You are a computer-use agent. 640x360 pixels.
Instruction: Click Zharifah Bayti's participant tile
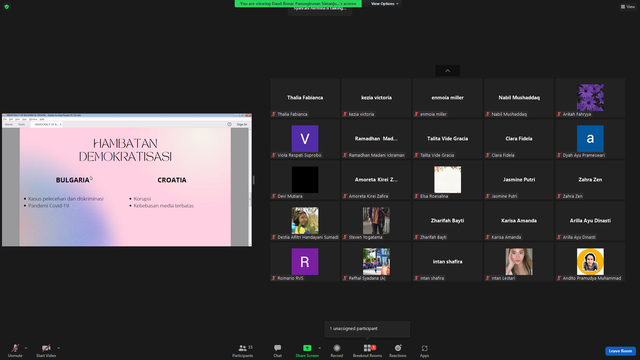447,221
